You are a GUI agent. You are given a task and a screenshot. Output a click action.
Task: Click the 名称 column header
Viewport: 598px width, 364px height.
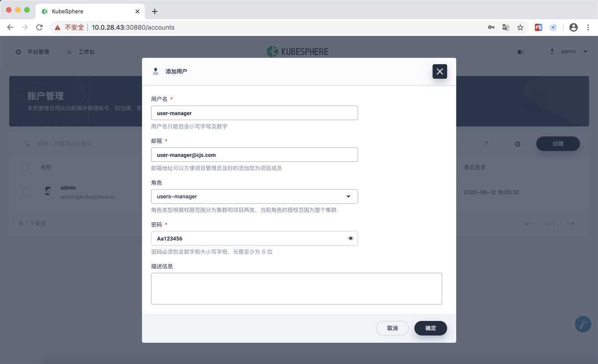tap(46, 167)
